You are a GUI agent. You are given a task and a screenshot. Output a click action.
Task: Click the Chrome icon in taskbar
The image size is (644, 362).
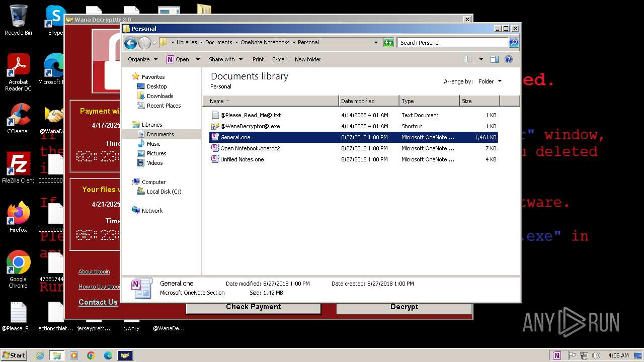coord(91,355)
